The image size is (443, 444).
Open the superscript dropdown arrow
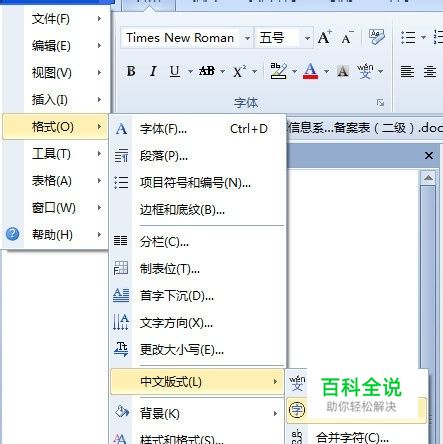(254, 71)
